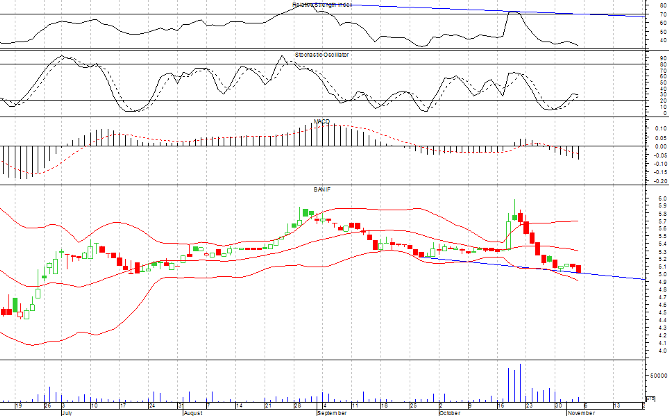Screen dimensions: 669x416
Task: Click the 4.0 label on price axis
Action: 663,351
